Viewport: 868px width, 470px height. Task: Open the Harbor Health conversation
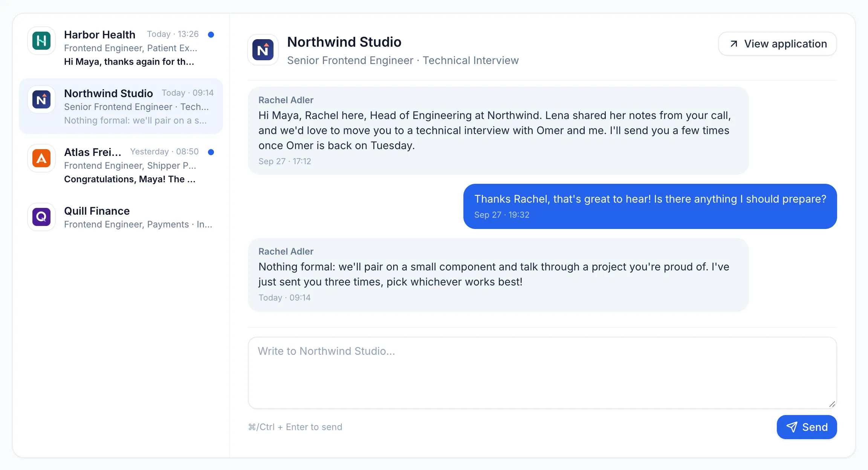(121, 47)
